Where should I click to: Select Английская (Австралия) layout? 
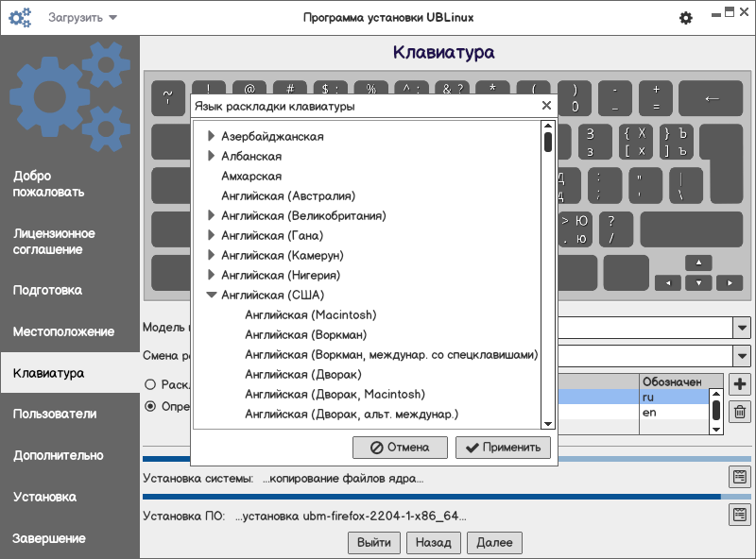[x=288, y=195]
